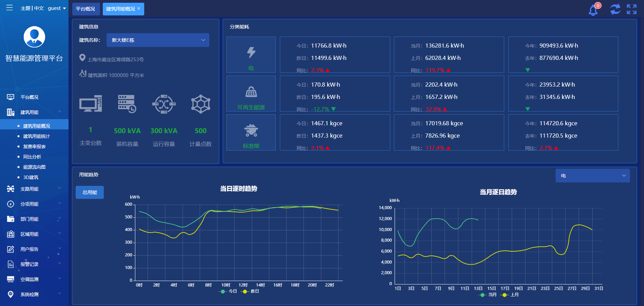Open the hamburger menu icon

coord(10,8)
